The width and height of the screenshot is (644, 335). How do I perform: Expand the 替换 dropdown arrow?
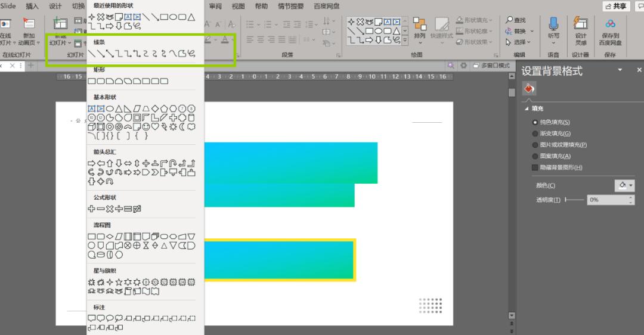tap(532, 31)
